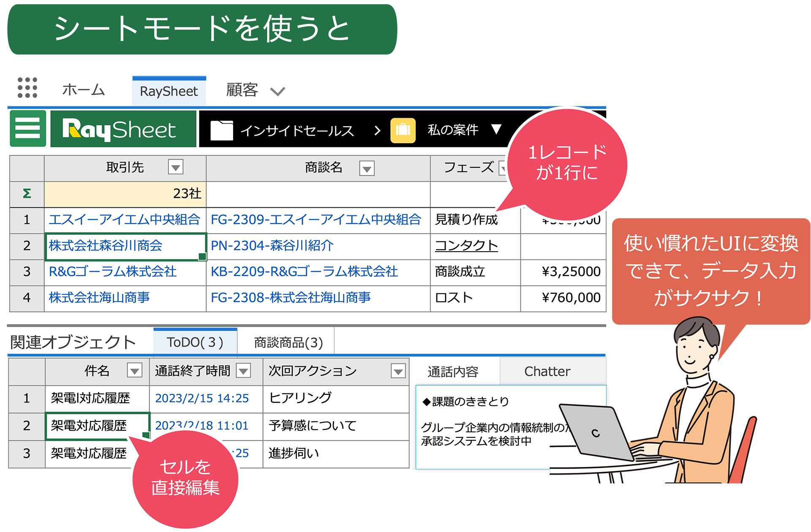811x532 pixels.
Task: Click the RaySheet logo
Action: pos(123,129)
